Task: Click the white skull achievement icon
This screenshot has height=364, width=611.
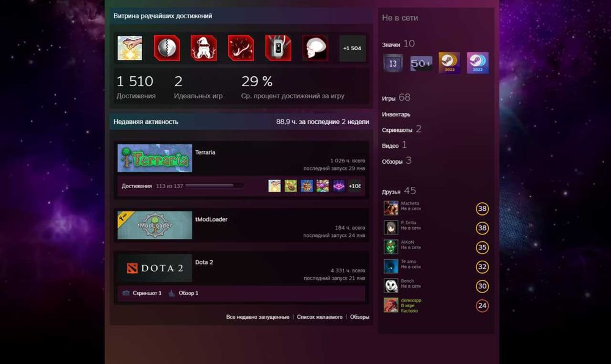Action: pos(315,48)
